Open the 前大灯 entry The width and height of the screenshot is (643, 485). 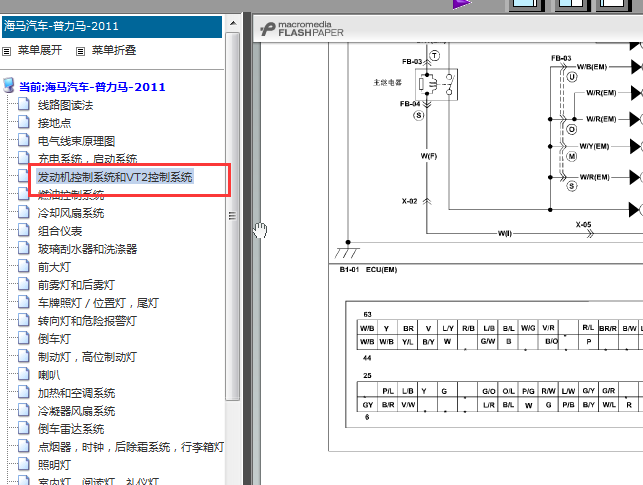pos(54,267)
